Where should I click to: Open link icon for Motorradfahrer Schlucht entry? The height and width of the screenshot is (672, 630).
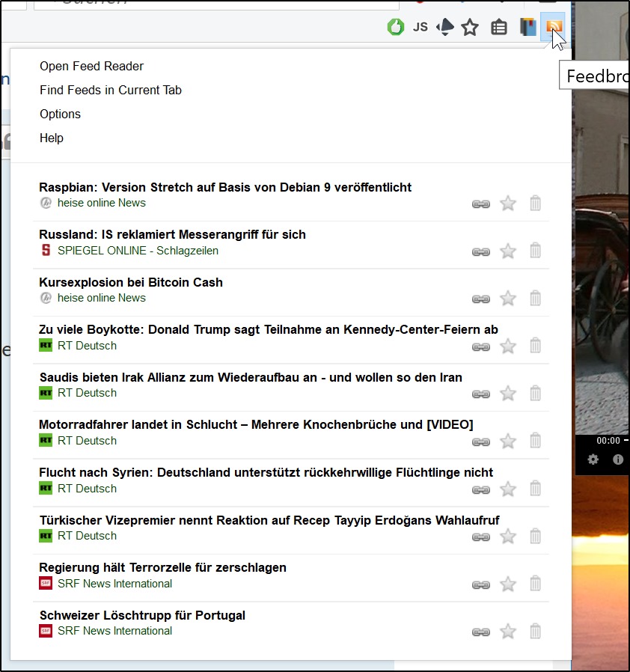pyautogui.click(x=481, y=442)
